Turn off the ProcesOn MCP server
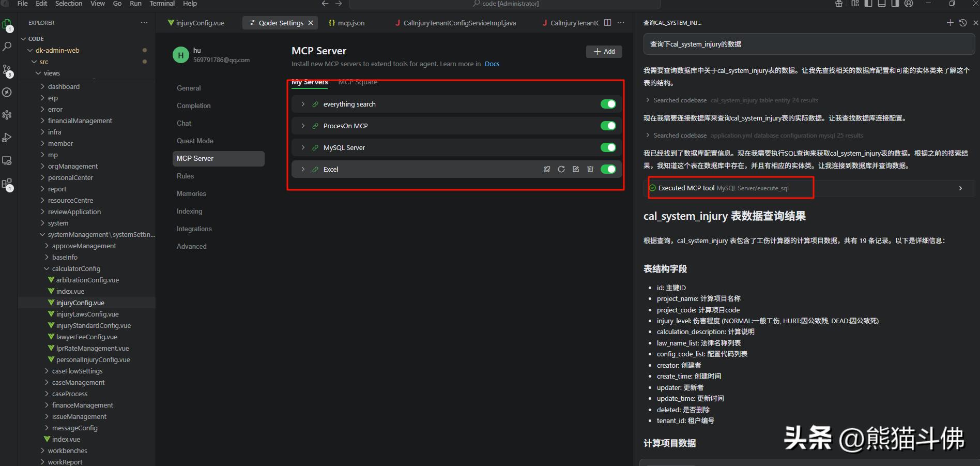 pyautogui.click(x=608, y=126)
